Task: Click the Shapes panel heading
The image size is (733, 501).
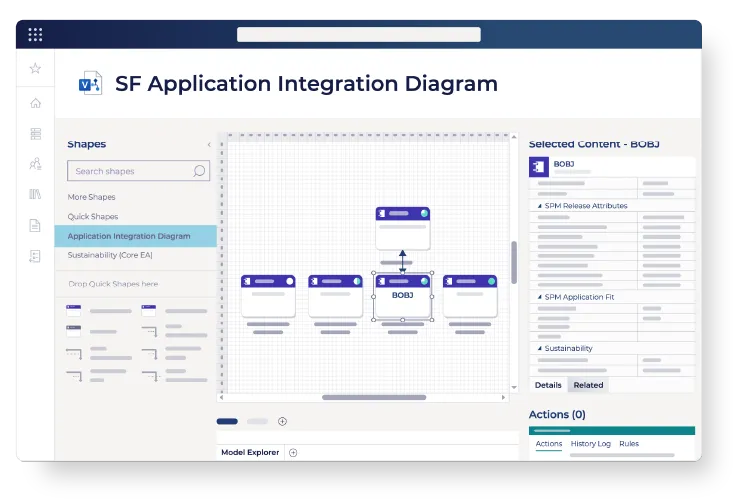Action: [86, 144]
